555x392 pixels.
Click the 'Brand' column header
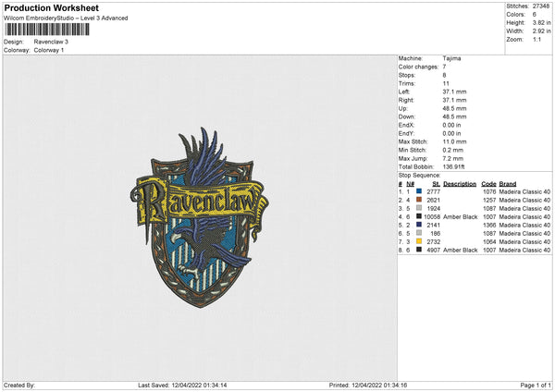coord(508,184)
